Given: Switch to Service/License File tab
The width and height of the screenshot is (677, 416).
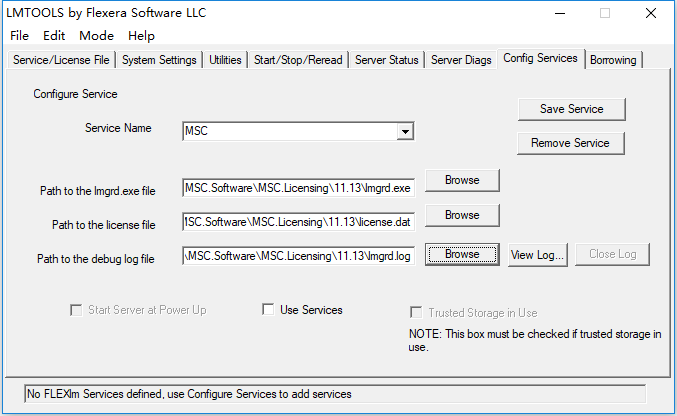Looking at the screenshot, I should tap(61, 60).
